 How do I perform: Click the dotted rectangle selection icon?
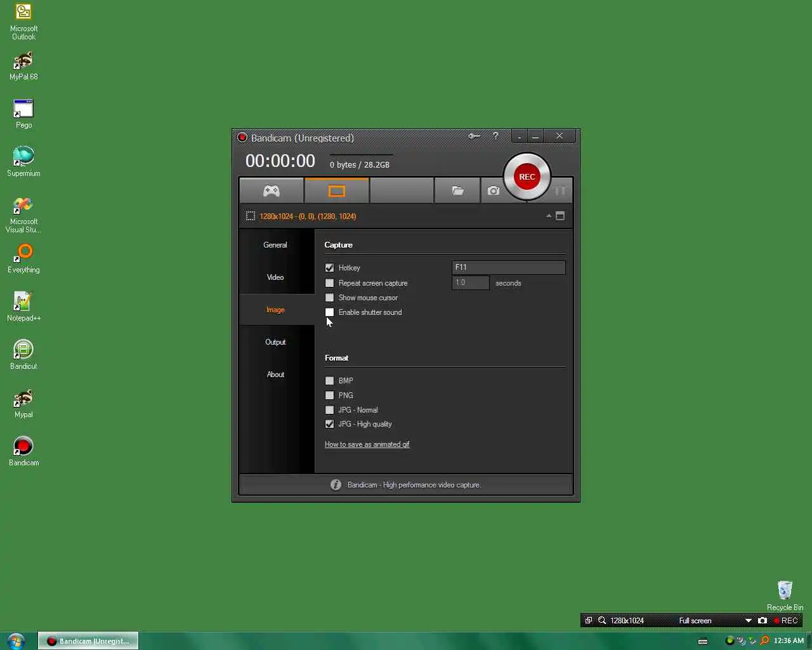(251, 216)
